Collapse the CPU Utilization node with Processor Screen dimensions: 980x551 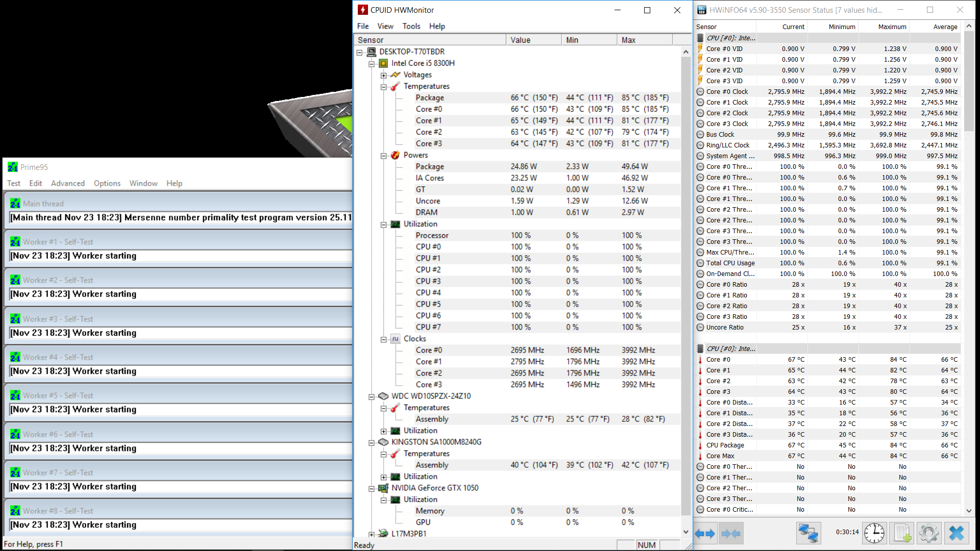tap(384, 224)
